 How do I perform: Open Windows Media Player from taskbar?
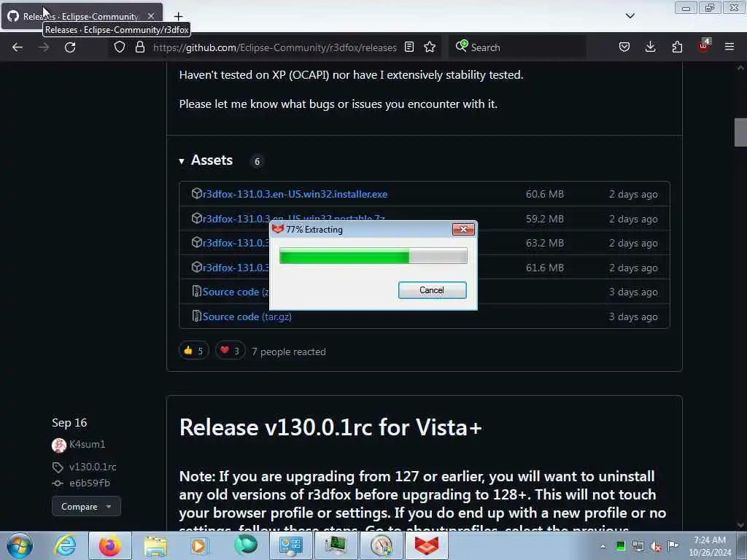199,545
